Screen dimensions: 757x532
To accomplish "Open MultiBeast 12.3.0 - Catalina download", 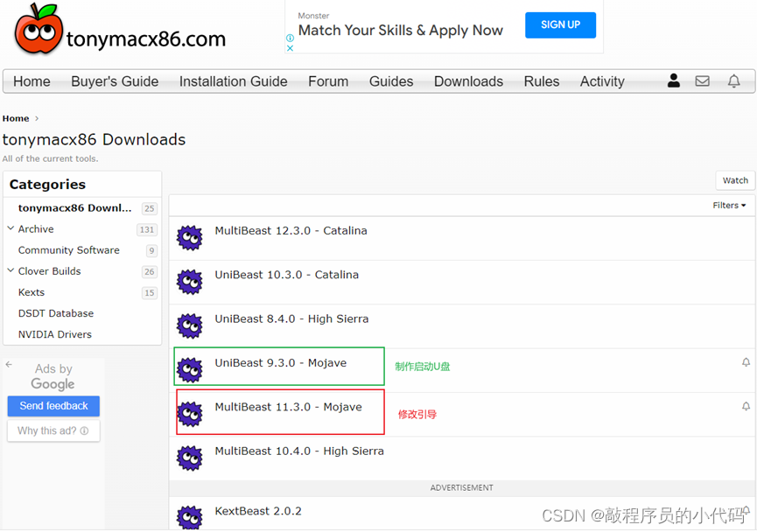I will [x=291, y=231].
